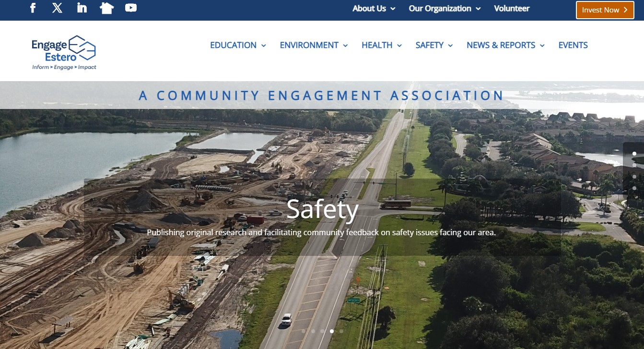
Task: Click the Engage Estero logo
Action: point(63,52)
